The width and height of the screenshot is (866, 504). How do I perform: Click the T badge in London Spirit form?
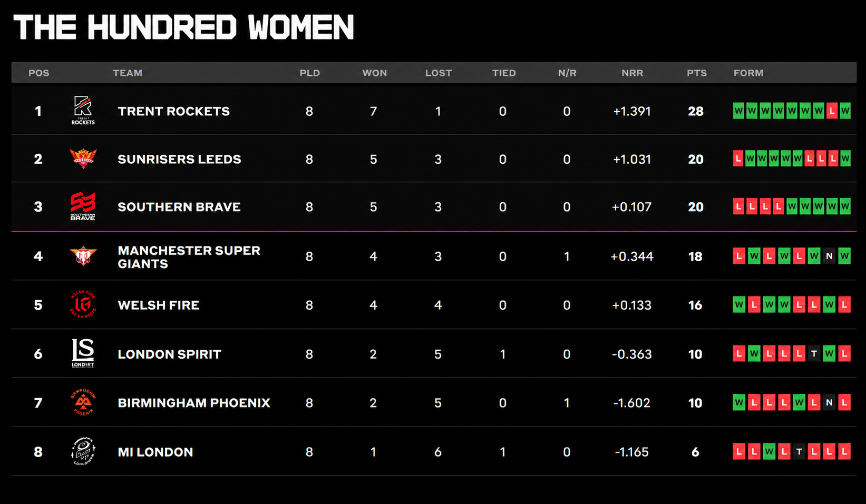pos(814,354)
